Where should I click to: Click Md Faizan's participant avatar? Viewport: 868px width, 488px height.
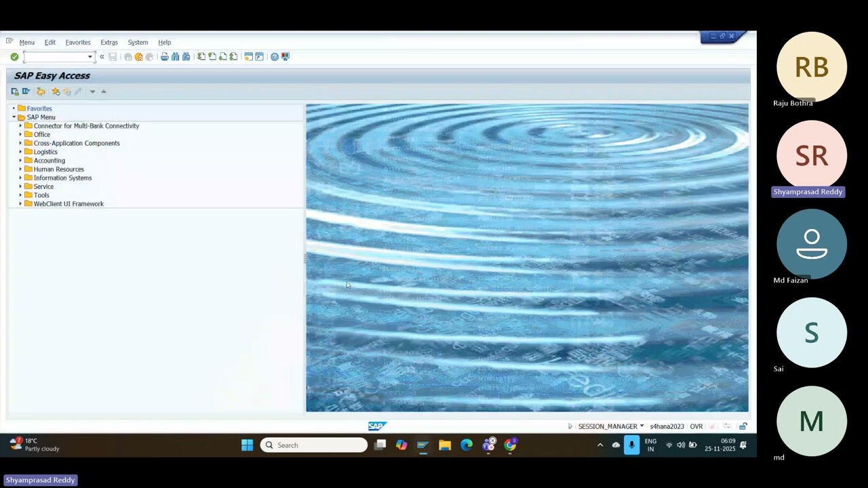coord(812,244)
